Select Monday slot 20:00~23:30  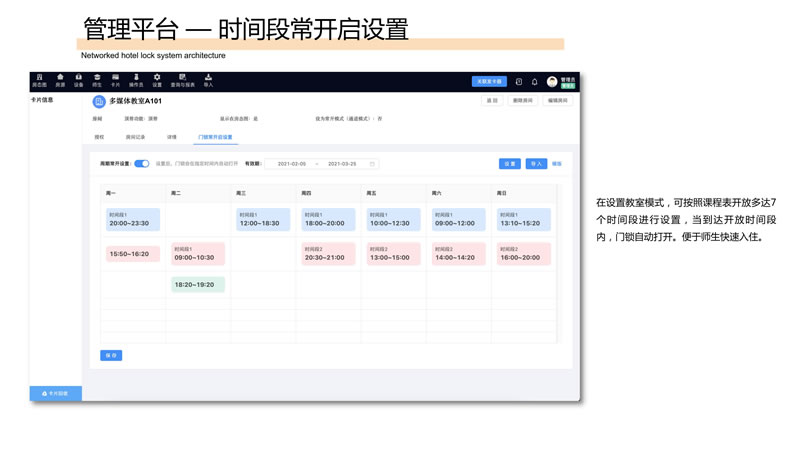click(x=133, y=219)
